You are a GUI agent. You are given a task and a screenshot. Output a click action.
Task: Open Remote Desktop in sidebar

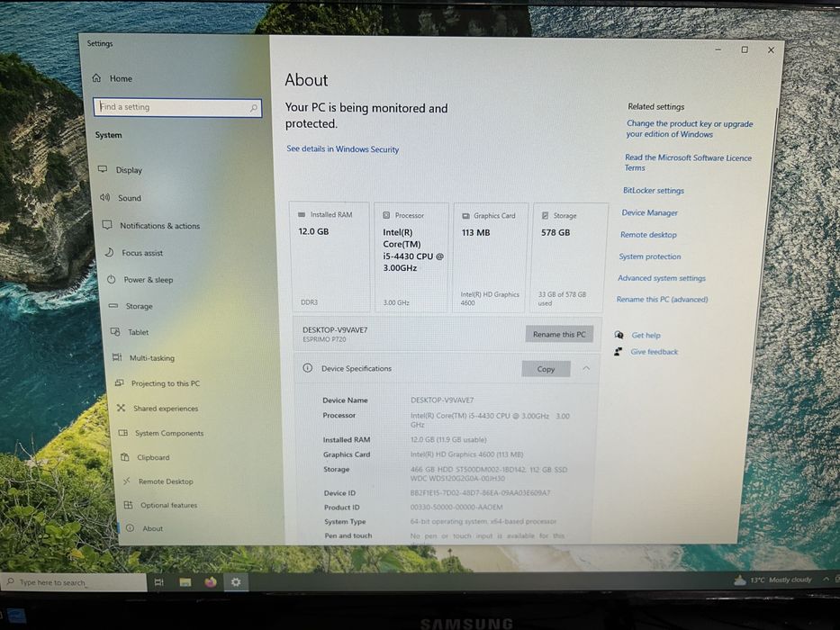[158, 481]
